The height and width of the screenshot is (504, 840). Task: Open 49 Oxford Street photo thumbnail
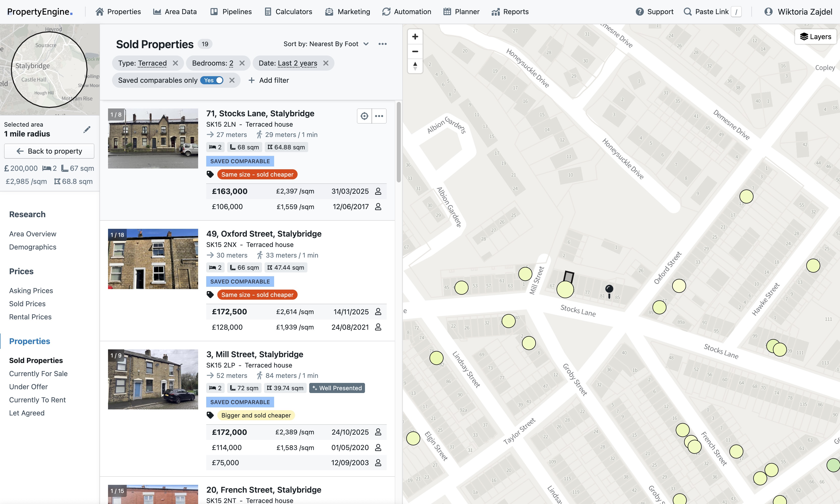click(x=153, y=259)
